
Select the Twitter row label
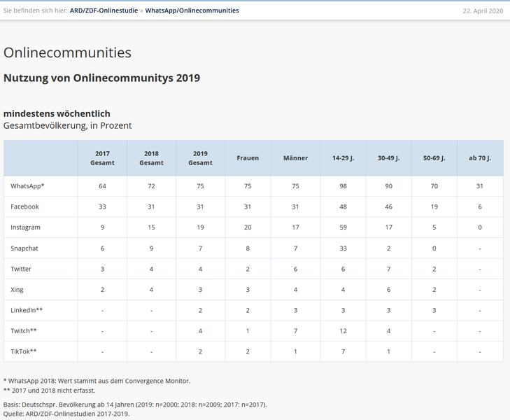(x=21, y=269)
